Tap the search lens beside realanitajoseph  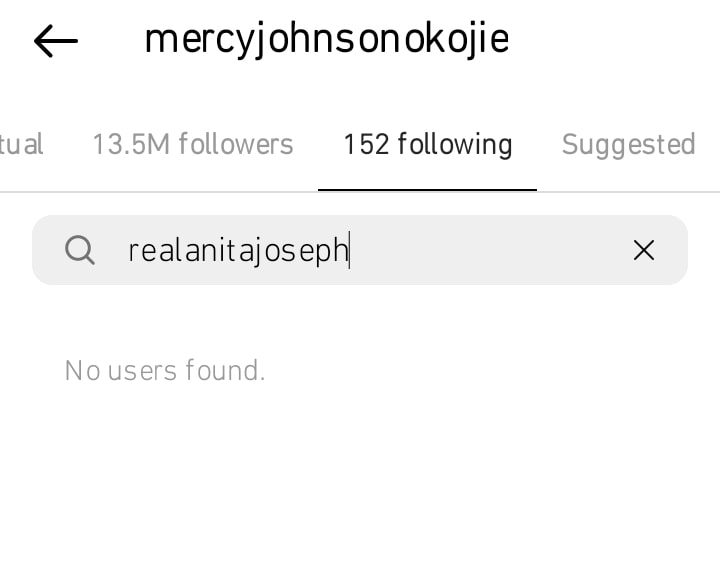pyautogui.click(x=80, y=250)
